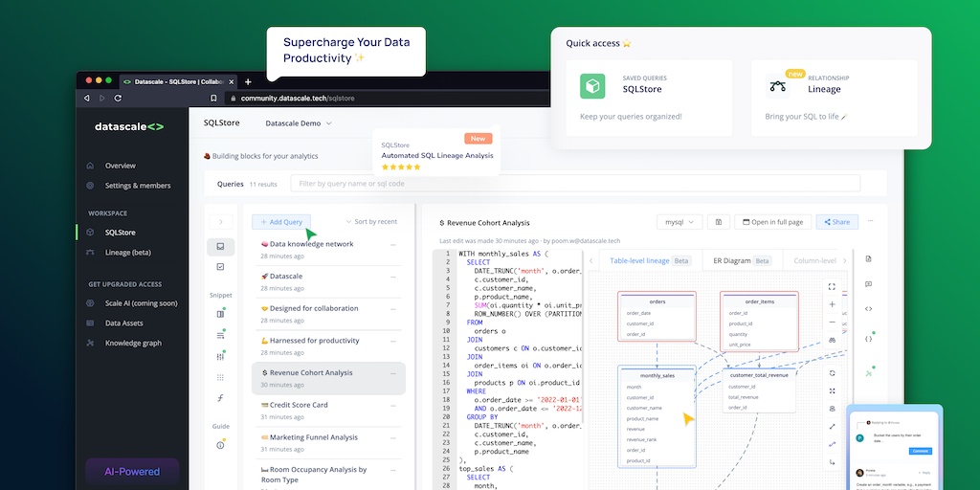980x490 pixels.
Task: Select SQLStore in the workspace sidebar
Action: (x=120, y=233)
